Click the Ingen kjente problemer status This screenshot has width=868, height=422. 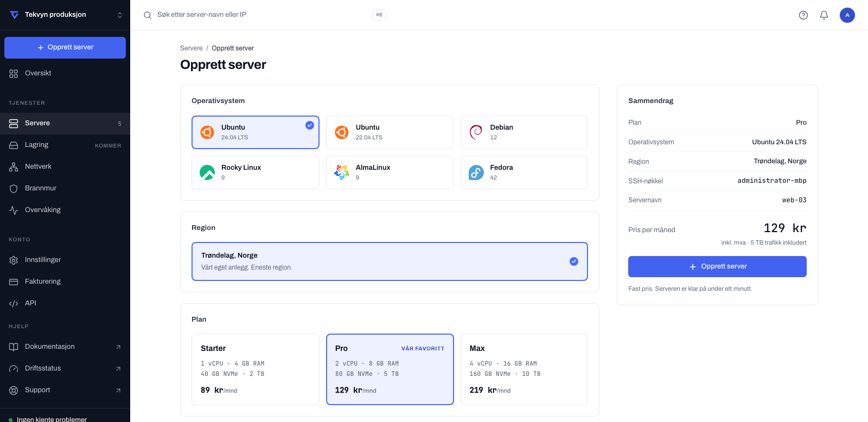[48, 419]
